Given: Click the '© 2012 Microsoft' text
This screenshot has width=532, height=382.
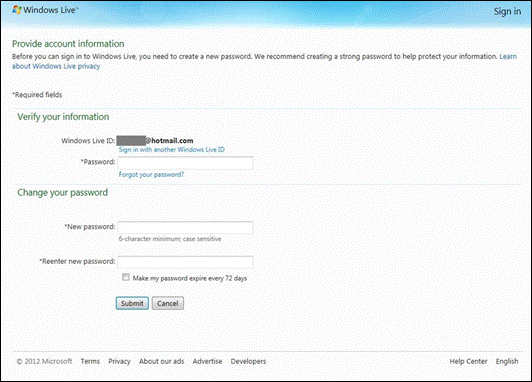Looking at the screenshot, I should point(44,361).
